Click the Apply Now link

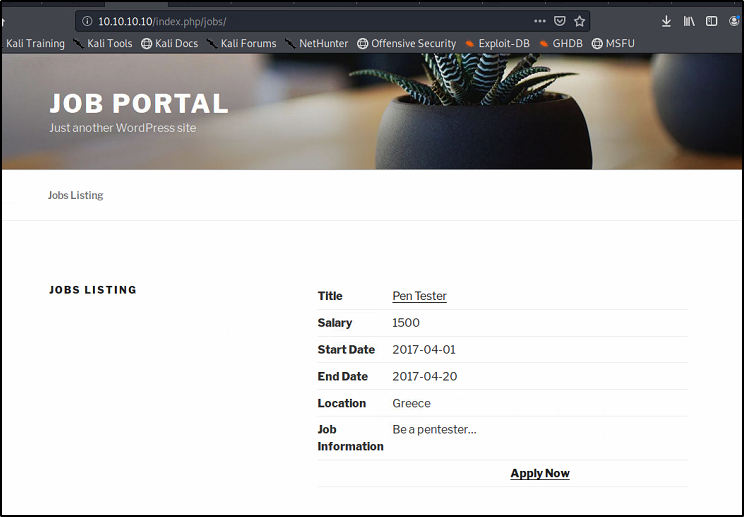click(540, 473)
